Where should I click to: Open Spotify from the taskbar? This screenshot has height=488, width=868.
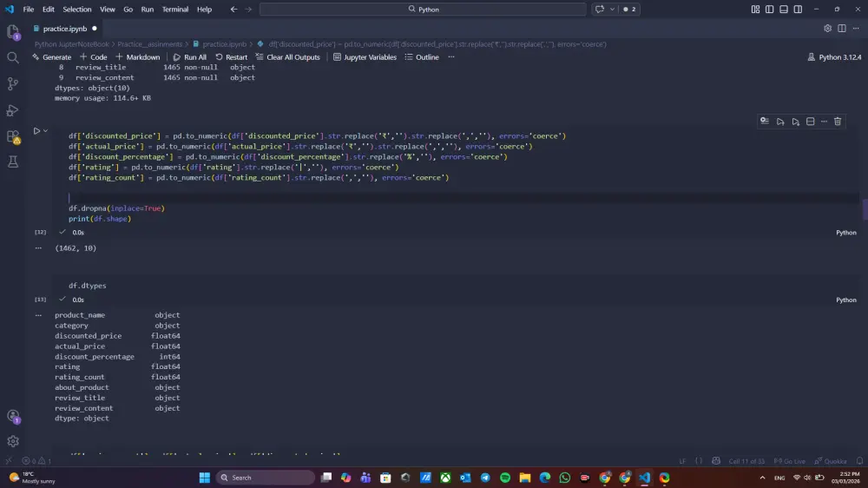point(505,478)
